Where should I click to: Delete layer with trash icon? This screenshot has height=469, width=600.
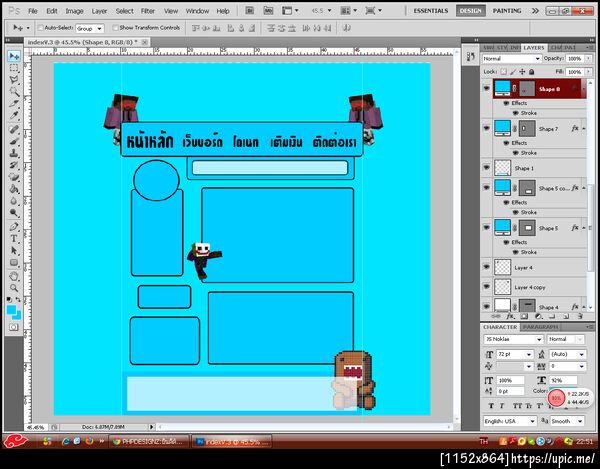click(580, 316)
